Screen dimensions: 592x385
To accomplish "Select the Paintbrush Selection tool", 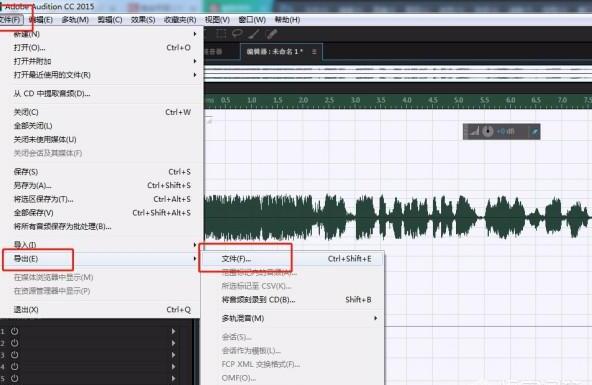I will [x=254, y=34].
